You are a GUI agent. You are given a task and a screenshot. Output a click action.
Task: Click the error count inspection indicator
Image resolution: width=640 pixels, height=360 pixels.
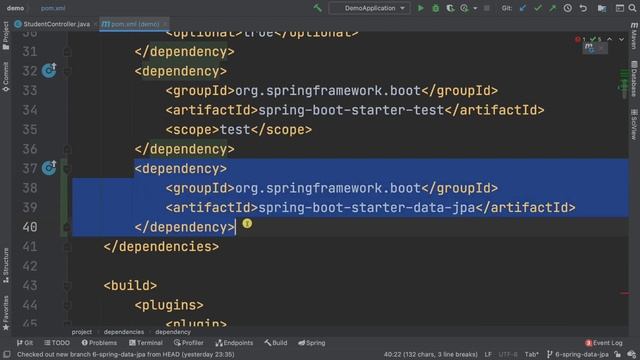581,39
